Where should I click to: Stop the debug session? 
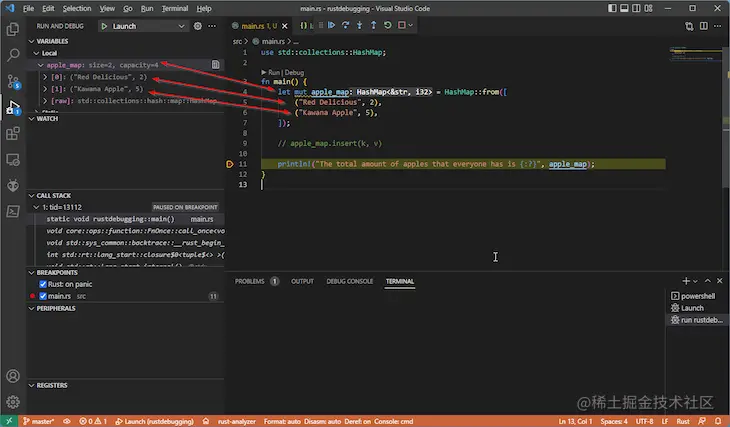404,24
